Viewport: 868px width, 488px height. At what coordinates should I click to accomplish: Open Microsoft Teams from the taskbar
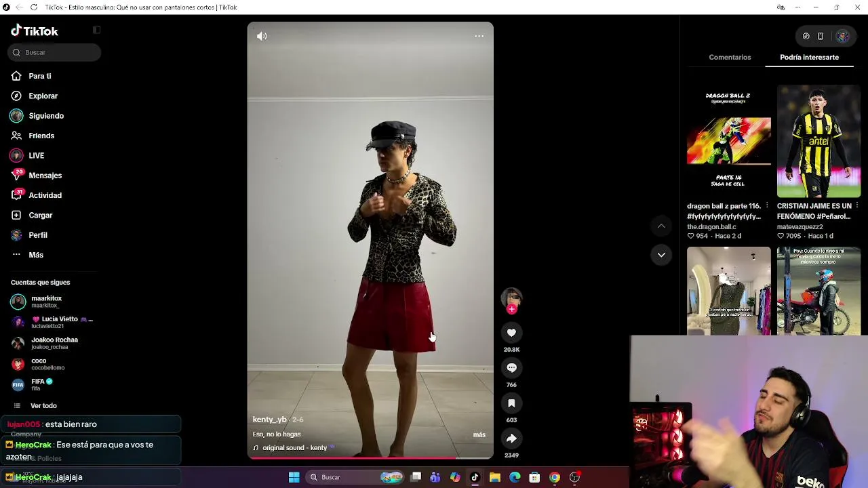[x=435, y=477]
